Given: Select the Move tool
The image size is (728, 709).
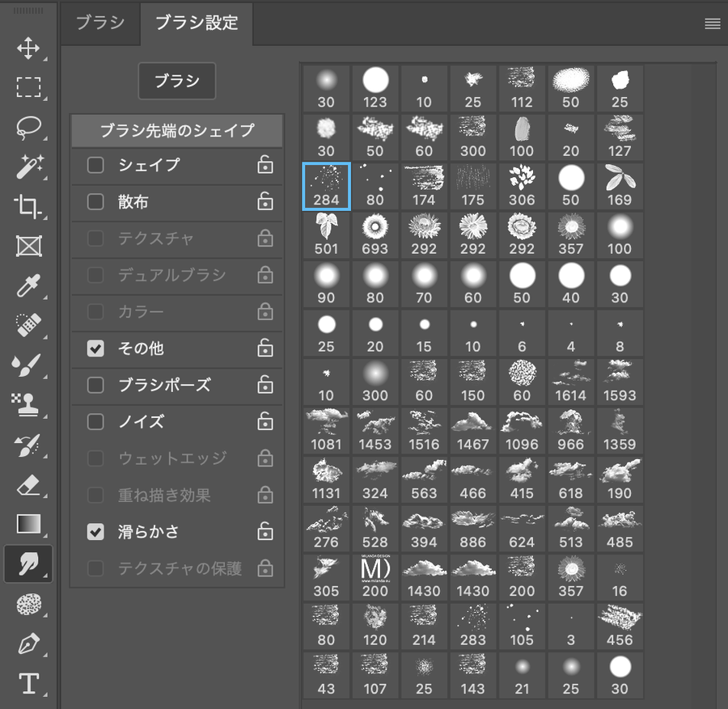Looking at the screenshot, I should click(28, 49).
